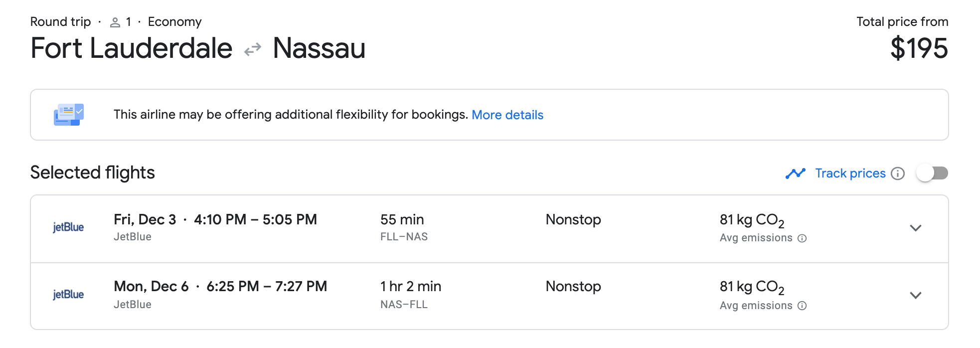Click the flexible booking ticket icon

coord(69,115)
